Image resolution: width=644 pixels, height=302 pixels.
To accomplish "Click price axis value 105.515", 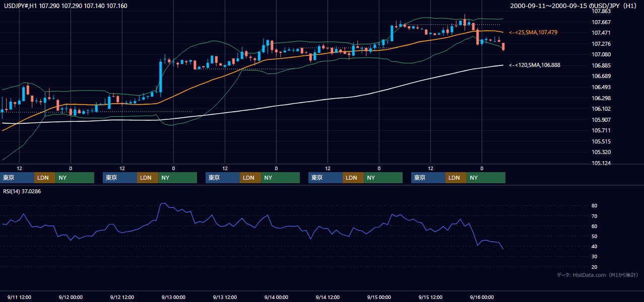I will coord(601,141).
